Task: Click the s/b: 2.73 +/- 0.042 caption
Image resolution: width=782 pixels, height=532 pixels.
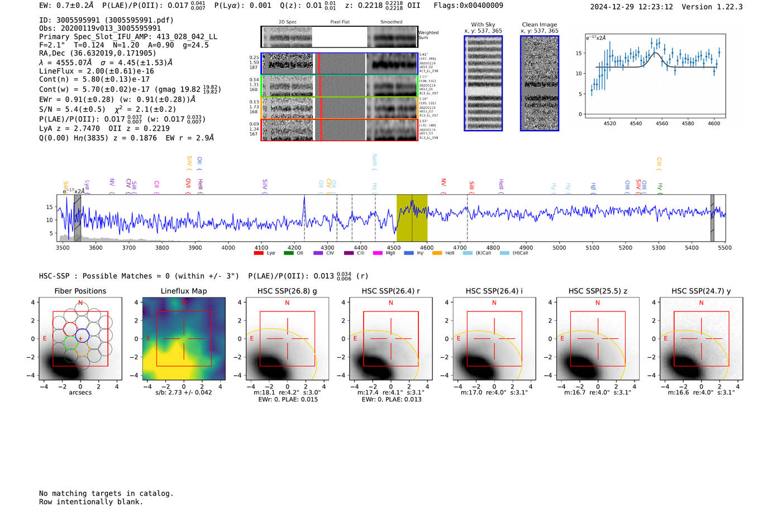Action: coord(184,392)
